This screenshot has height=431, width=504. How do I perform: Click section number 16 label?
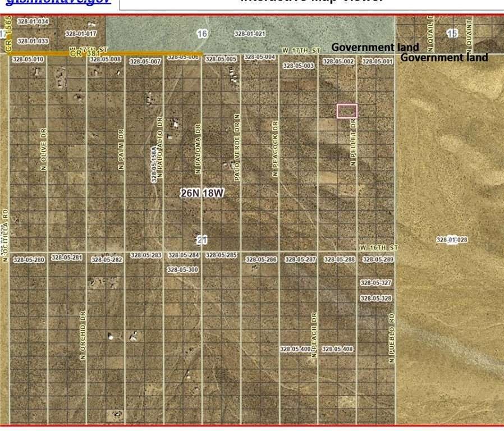pyautogui.click(x=203, y=33)
